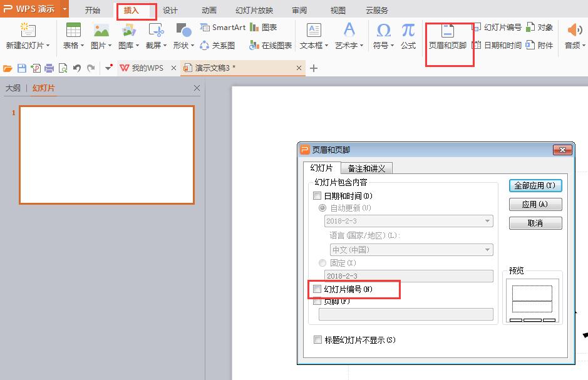This screenshot has height=380, width=588.
Task: Open the 云服务 ribbon tab
Action: pyautogui.click(x=376, y=10)
